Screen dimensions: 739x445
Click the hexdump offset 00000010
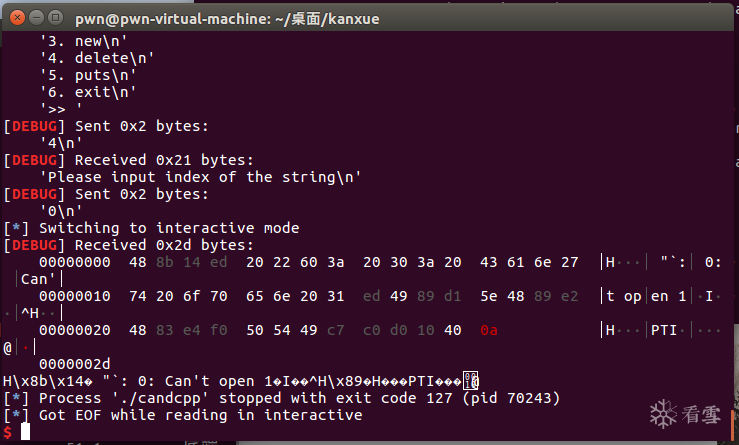(75, 297)
